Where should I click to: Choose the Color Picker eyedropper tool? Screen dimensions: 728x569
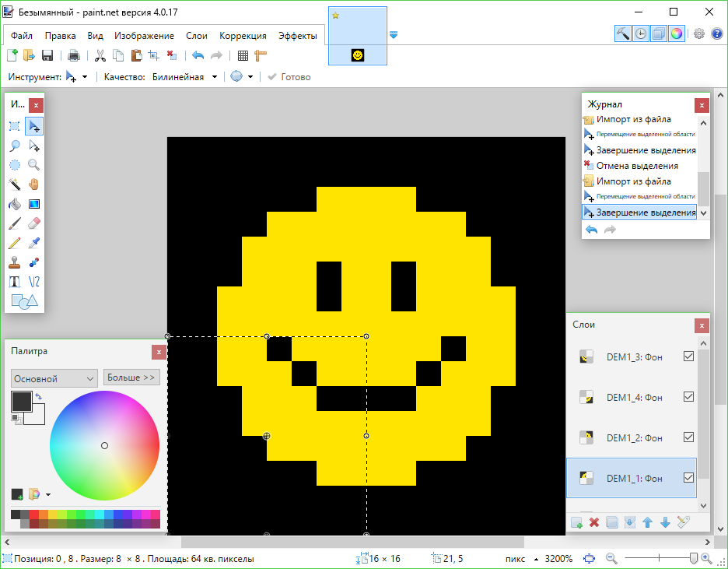pos(33,243)
